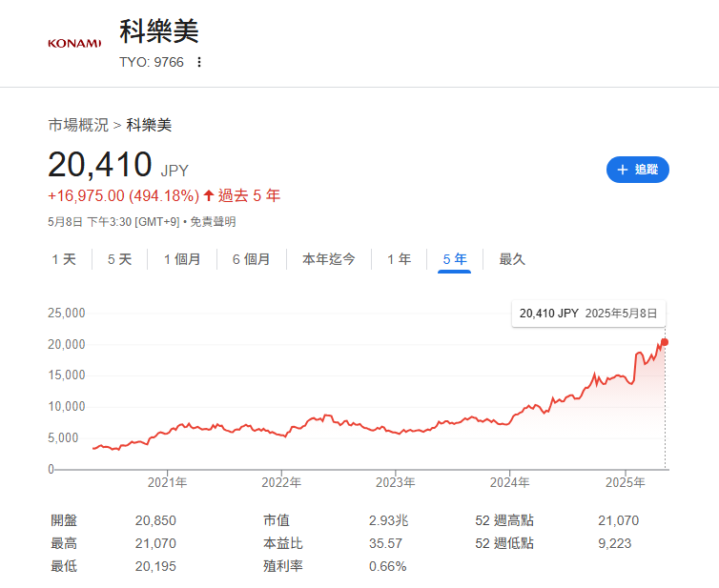Select the 1 天 range tab
This screenshot has width=719, height=588.
(64, 259)
